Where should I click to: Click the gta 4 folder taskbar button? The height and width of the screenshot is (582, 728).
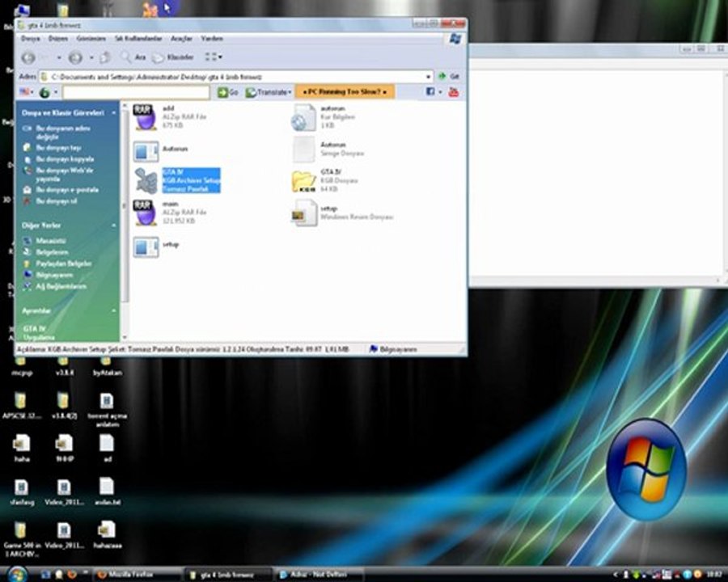227,575
